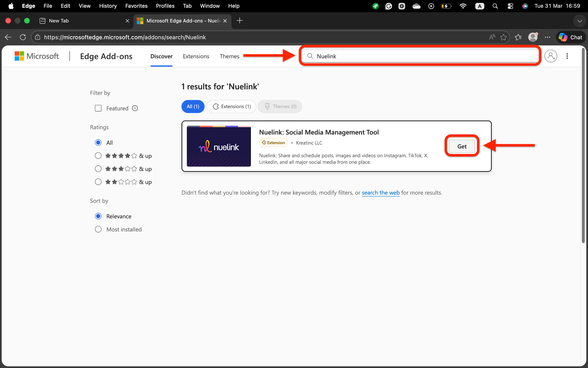Click the Nuelink search input field
588x368 pixels.
(x=422, y=56)
